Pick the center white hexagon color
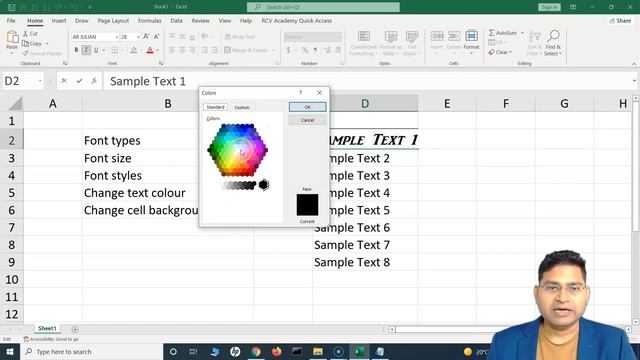The width and height of the screenshot is (640, 360). click(x=238, y=150)
